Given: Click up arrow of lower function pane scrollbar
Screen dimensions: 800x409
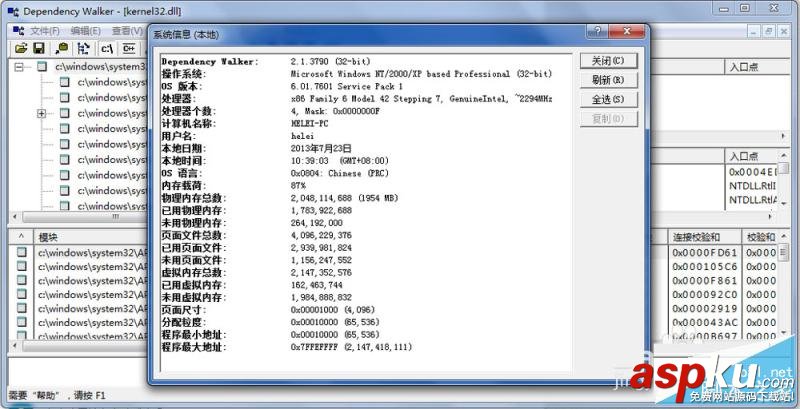Looking at the screenshot, I should pyautogui.click(x=784, y=154).
